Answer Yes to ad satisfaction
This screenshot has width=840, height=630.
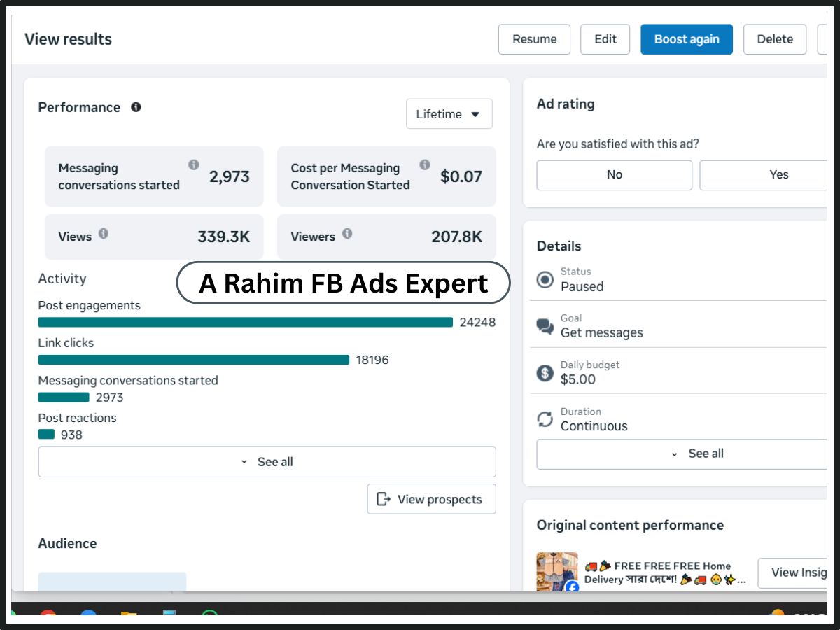tap(764, 175)
